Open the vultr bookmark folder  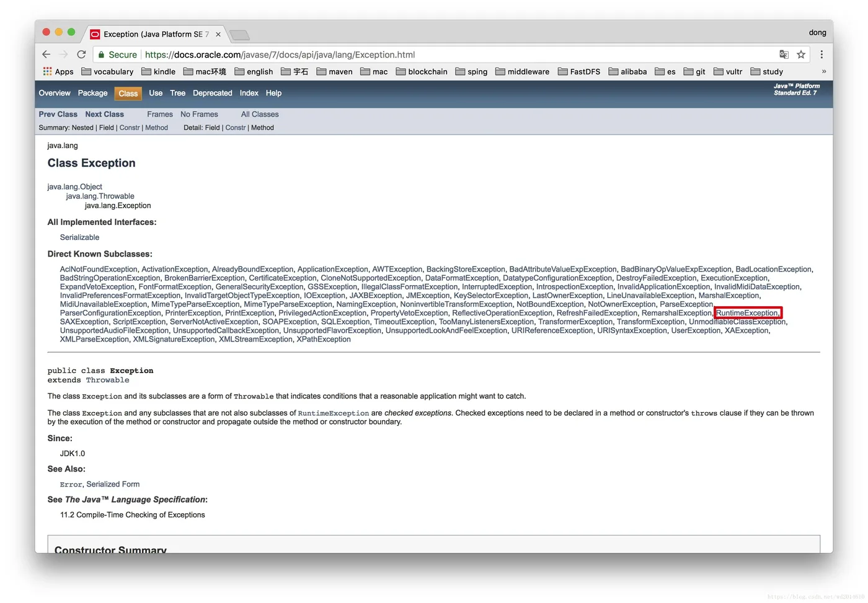coord(728,72)
